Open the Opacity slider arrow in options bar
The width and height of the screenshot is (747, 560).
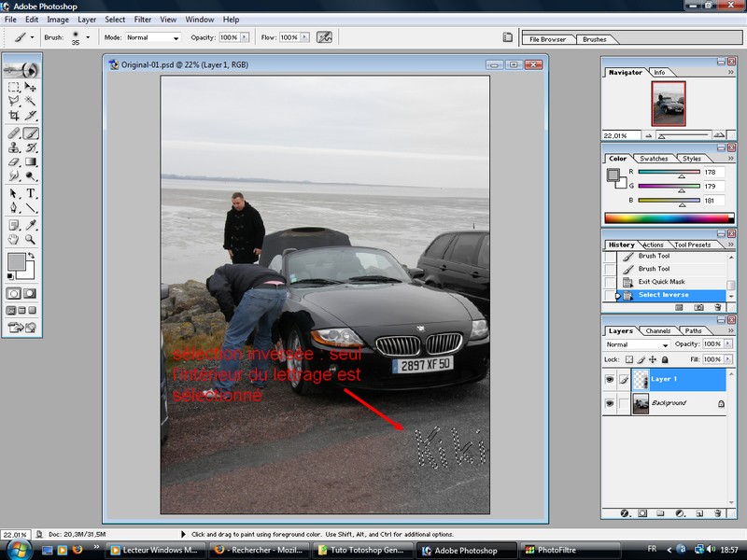tap(245, 37)
